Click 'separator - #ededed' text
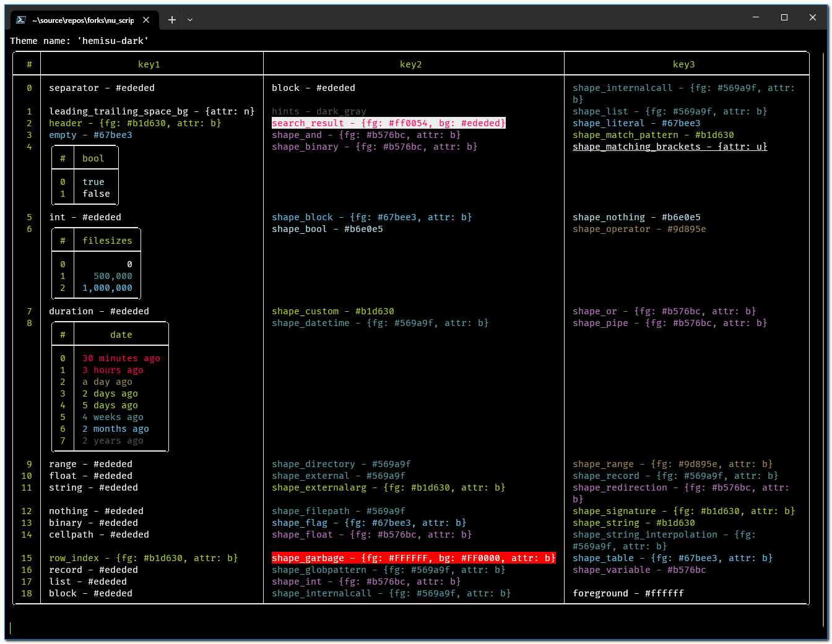Viewport: 832px width, 644px height. click(x=102, y=88)
